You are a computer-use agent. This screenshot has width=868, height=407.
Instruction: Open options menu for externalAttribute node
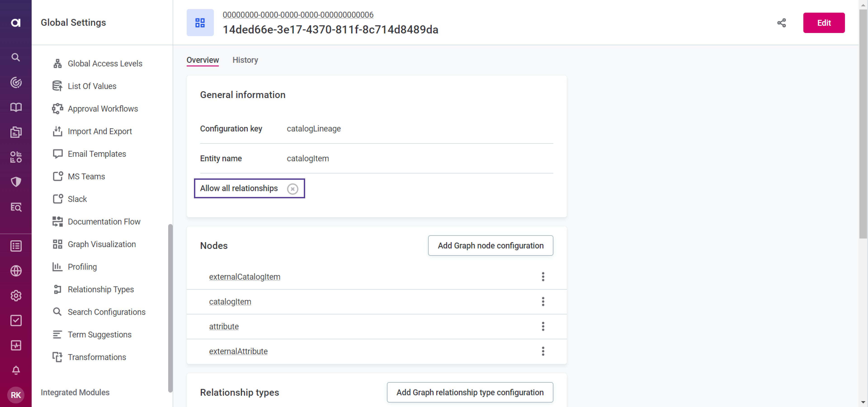pos(543,351)
